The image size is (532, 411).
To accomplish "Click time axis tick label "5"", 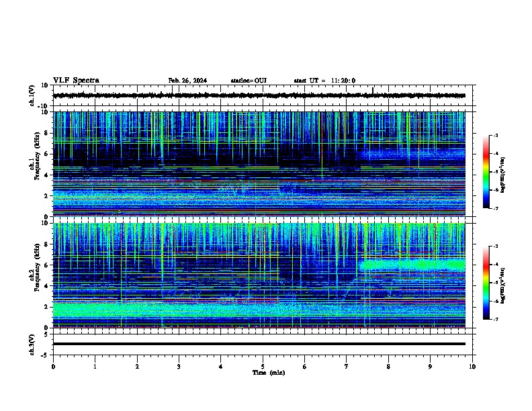I will point(263,367).
